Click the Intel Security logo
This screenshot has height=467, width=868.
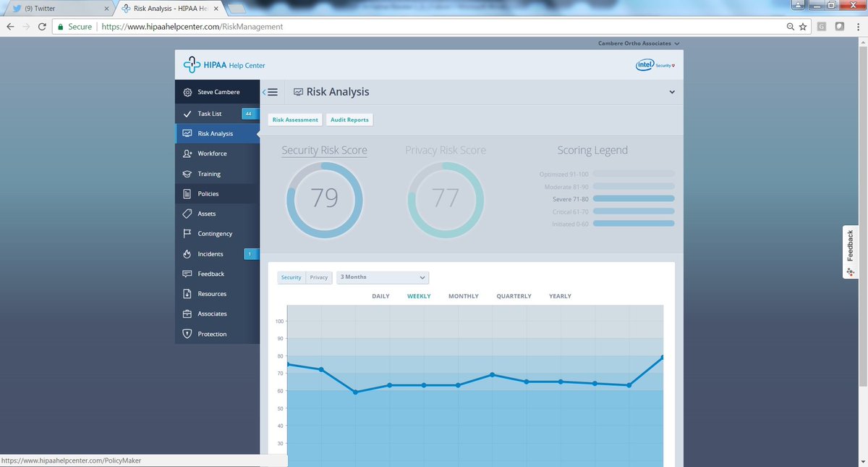(x=655, y=65)
